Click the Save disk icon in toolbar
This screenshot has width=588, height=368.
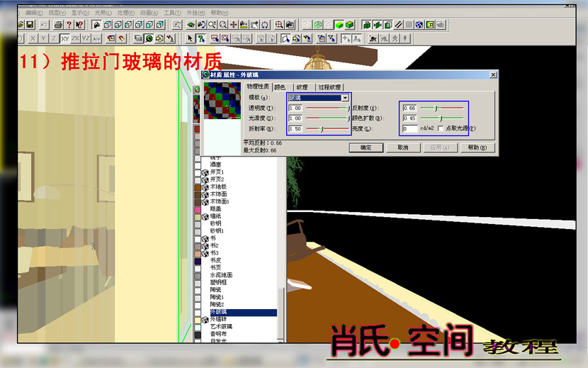[30, 25]
